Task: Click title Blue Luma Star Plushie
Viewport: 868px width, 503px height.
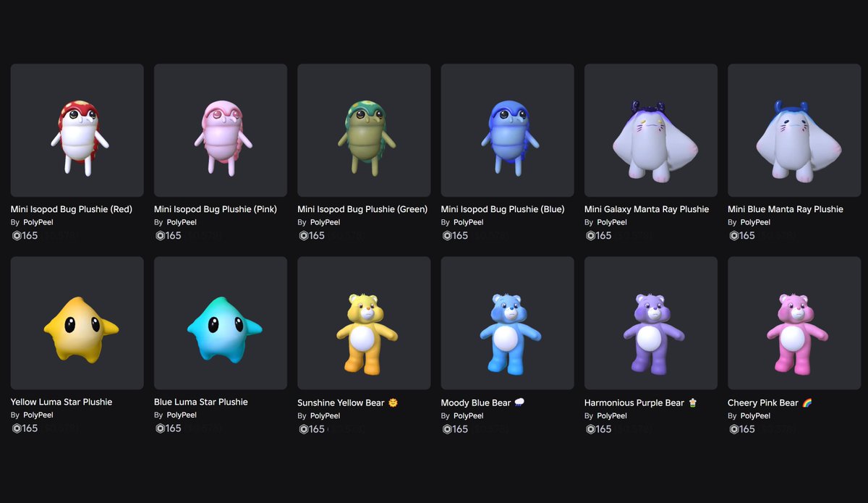Action: point(201,402)
